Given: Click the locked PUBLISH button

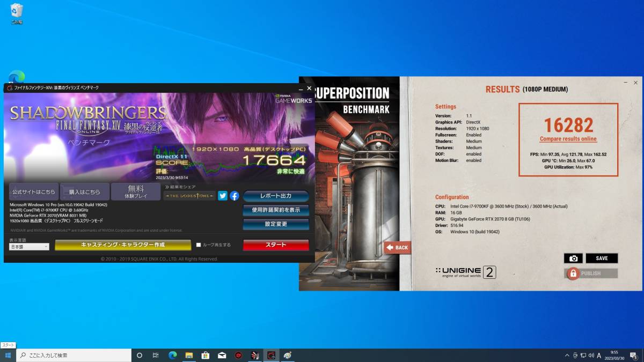Looking at the screenshot, I should (x=591, y=274).
